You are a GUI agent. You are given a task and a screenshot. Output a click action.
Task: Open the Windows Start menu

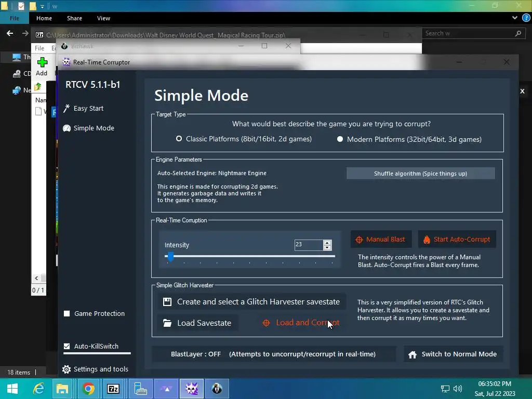point(12,389)
